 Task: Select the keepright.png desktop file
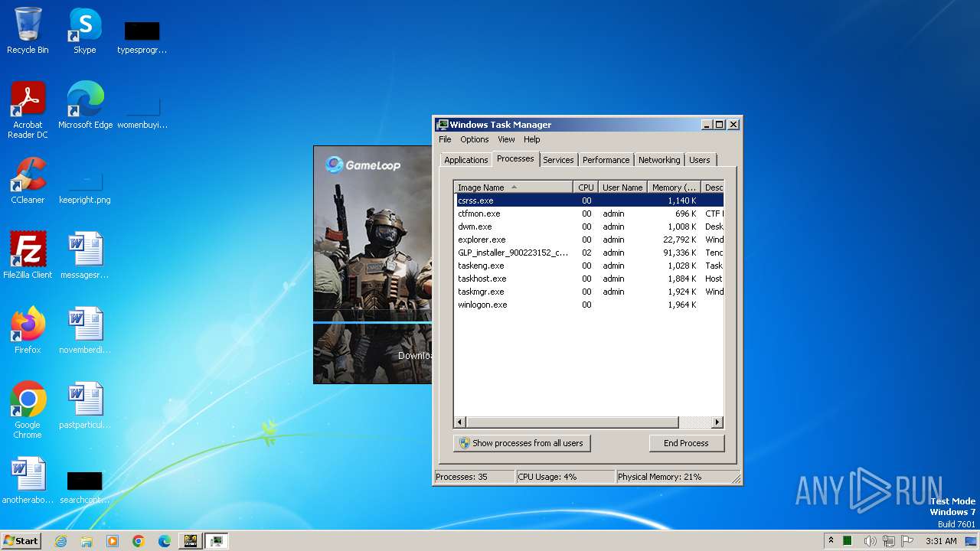85,186
